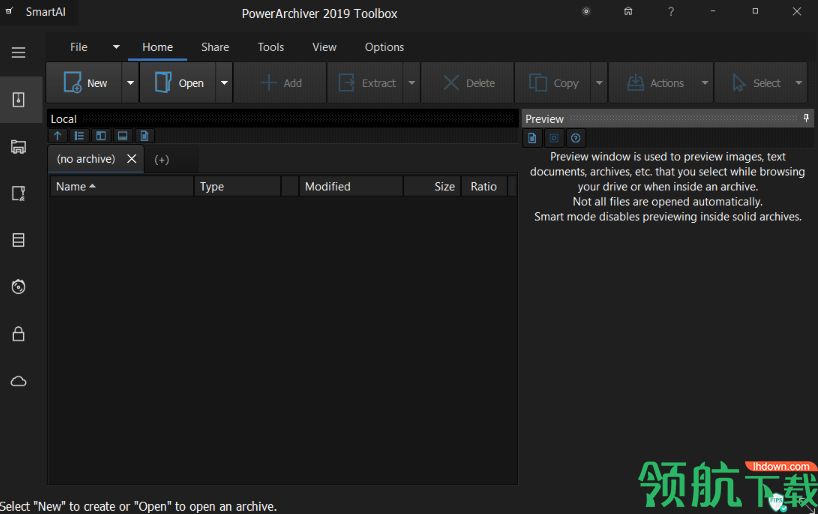The height and width of the screenshot is (514, 818).
Task: Click the Copy button
Action: pos(554,82)
